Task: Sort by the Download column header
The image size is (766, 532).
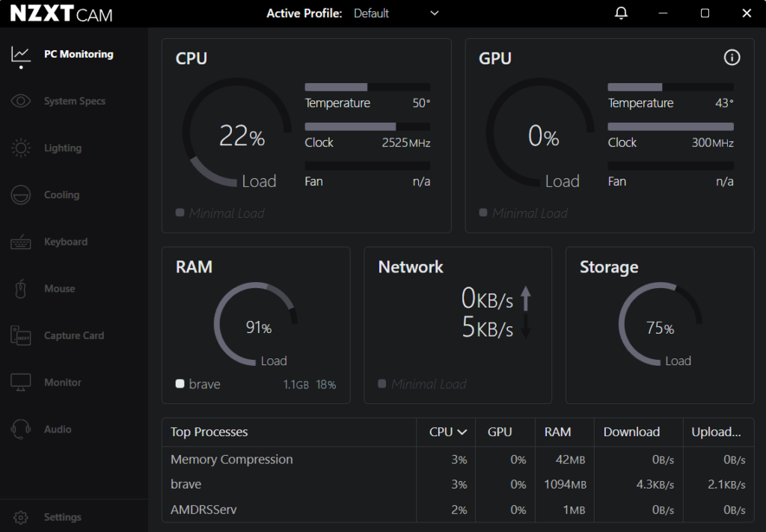Action: 631,432
